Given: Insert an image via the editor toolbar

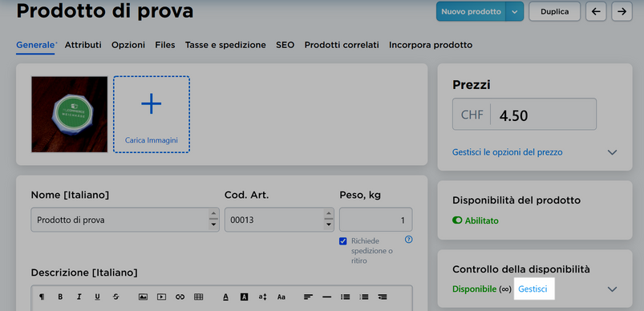Looking at the screenshot, I should (143, 297).
